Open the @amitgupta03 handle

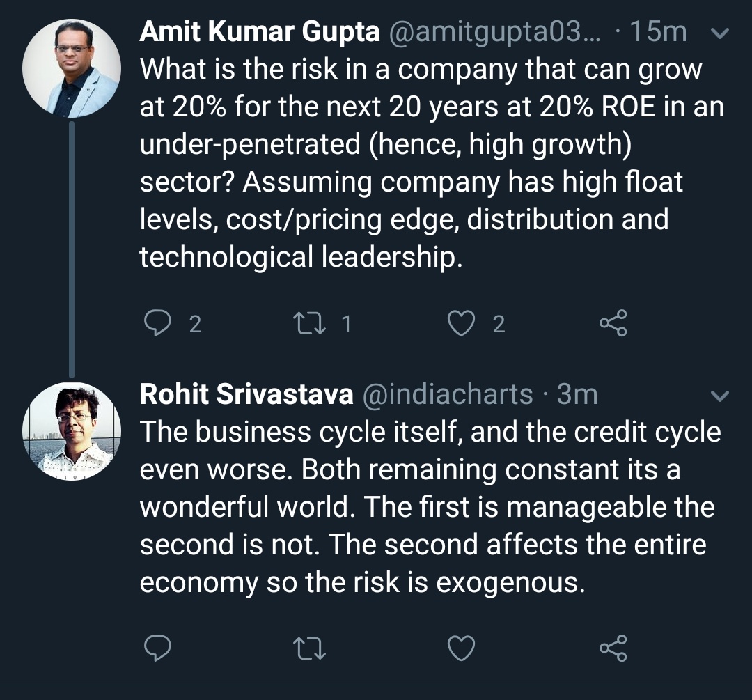(498, 31)
